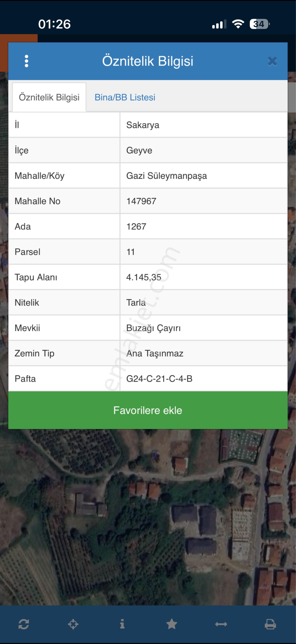Tap the Sakarya province value

click(x=143, y=125)
